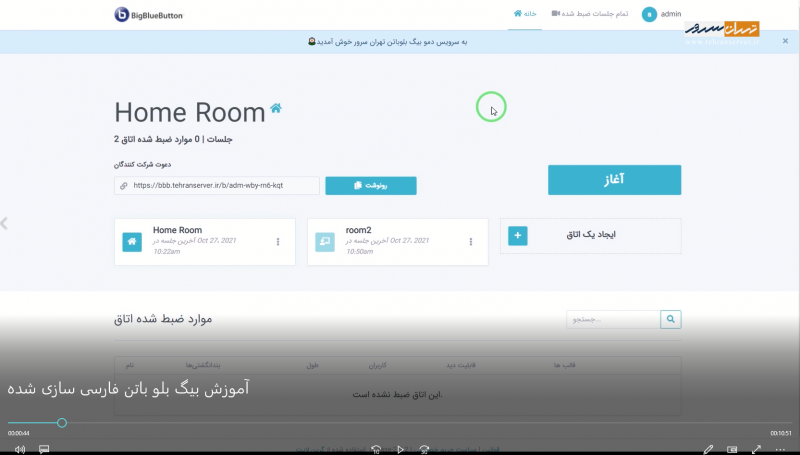Click the Home Room card house icon
This screenshot has height=455, width=800.
pos(131,242)
